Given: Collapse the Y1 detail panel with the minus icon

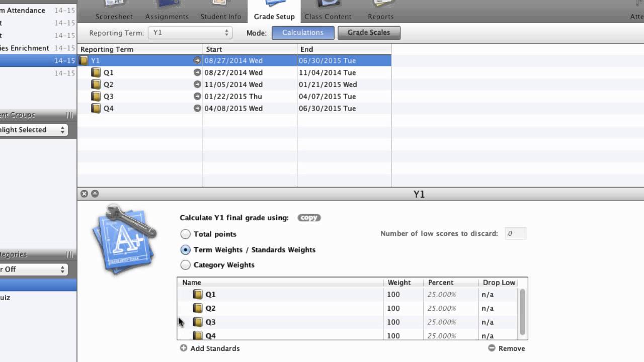Looking at the screenshot, I should [x=95, y=194].
